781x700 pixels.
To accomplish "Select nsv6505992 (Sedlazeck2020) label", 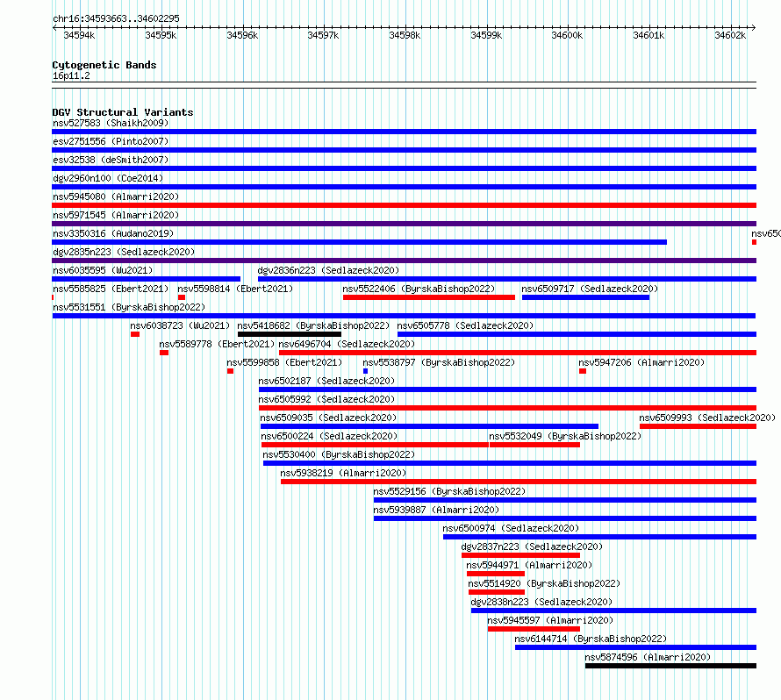I will point(326,399).
